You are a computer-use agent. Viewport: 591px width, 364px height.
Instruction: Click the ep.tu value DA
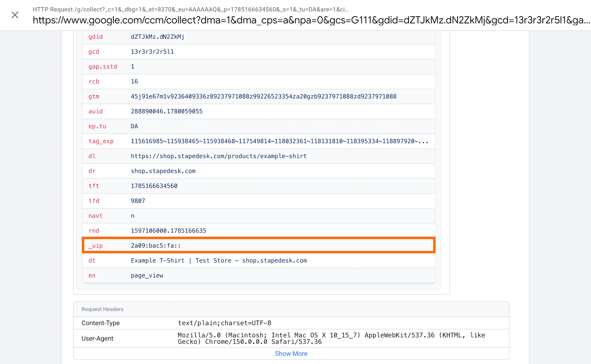(x=134, y=126)
